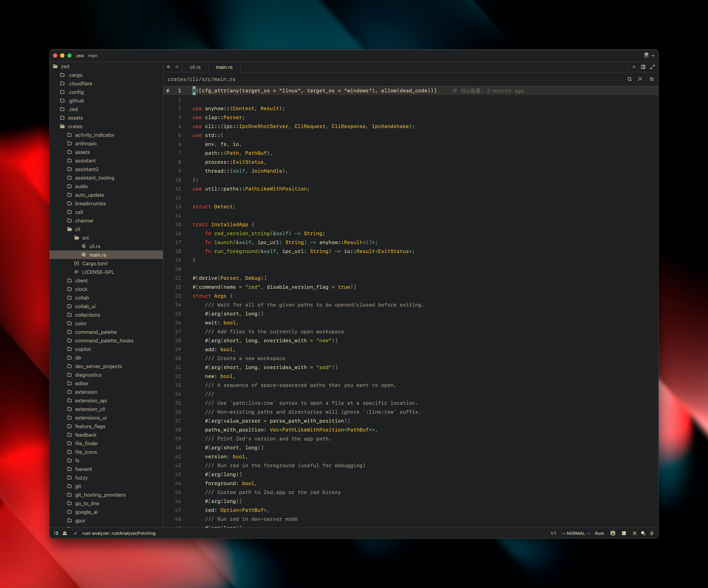Click the diagnostics checkmark in status bar
This screenshot has width=708, height=588.
point(76,533)
